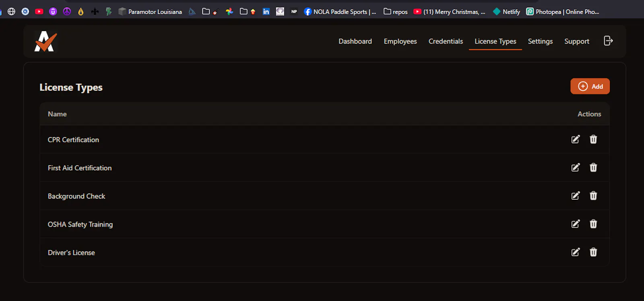Delete the First Aid Certification row
Viewport: 644px width, 301px height.
593,168
